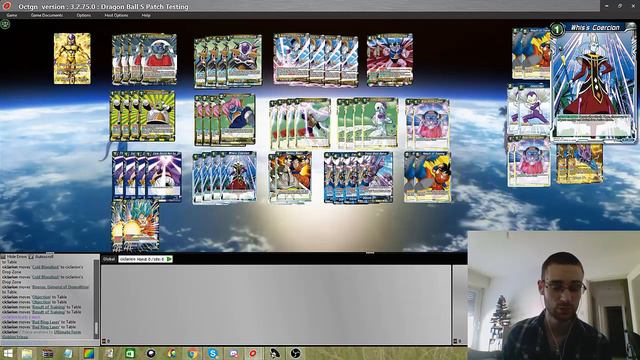Select the purple energy beam card stack
640x360 pixels.
(147, 176)
